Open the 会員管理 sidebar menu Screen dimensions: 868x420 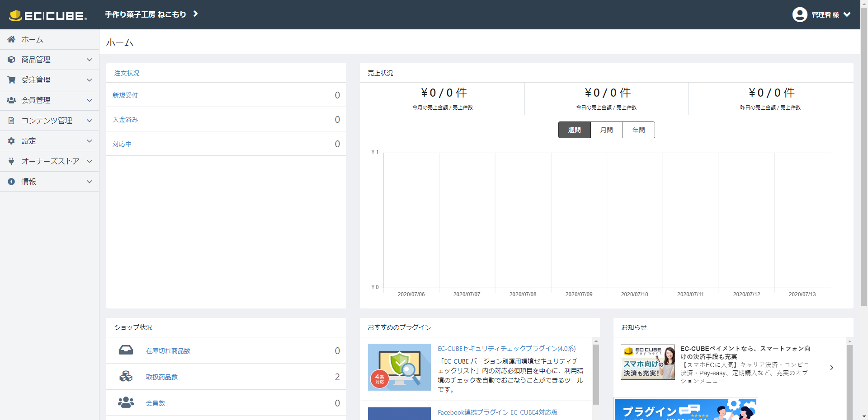[x=50, y=100]
